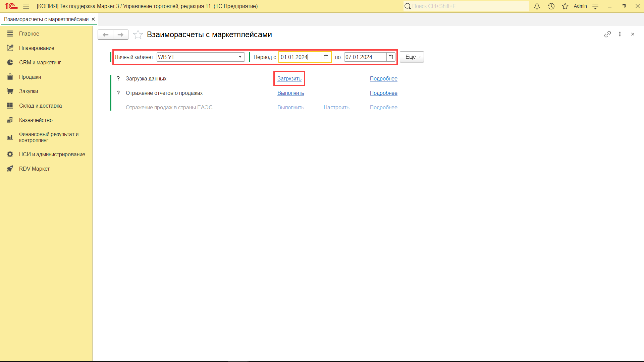This screenshot has width=644, height=362.
Task: Expand the Личный кабинет dropdown
Action: coord(240,57)
